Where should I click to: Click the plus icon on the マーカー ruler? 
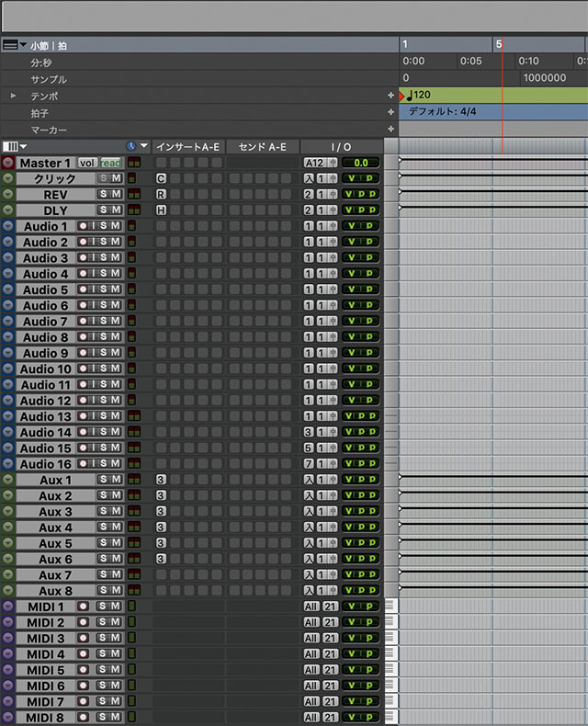tap(390, 129)
